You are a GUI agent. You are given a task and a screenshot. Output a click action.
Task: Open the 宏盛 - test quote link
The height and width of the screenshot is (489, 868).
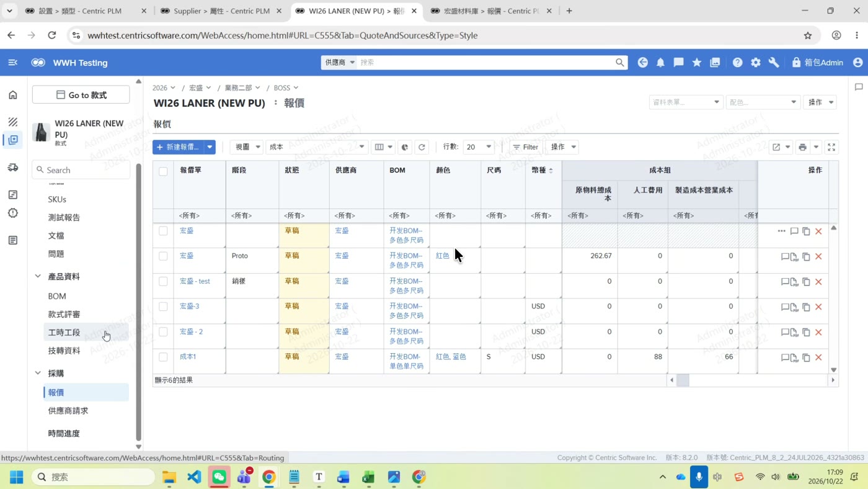click(x=195, y=281)
